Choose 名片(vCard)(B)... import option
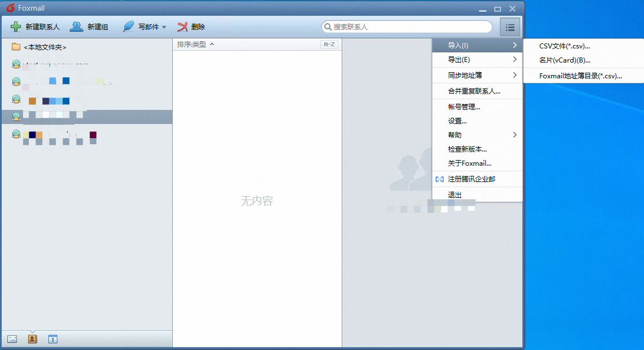Viewport: 644px width, 350px height. pyautogui.click(x=583, y=60)
